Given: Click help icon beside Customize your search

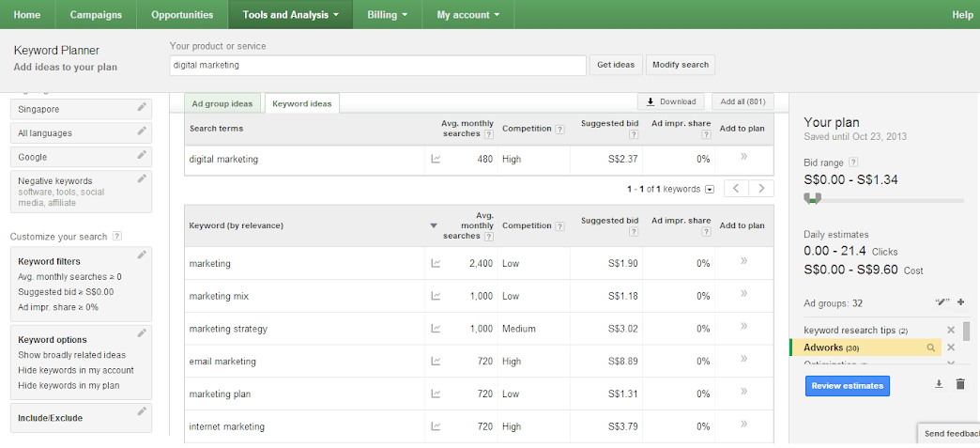Looking at the screenshot, I should [117, 237].
